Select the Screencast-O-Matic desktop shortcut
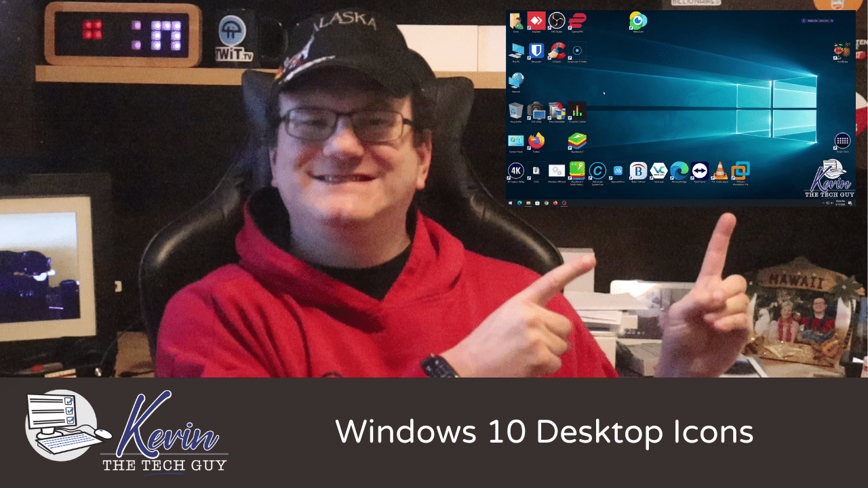This screenshot has height=488, width=868. pos(577,52)
